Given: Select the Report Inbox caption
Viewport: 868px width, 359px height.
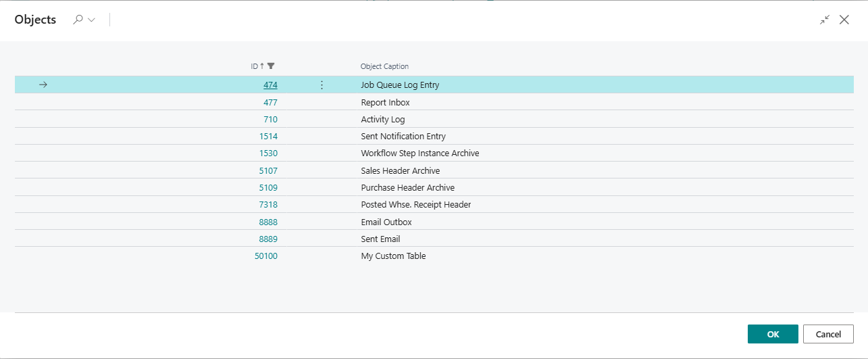Looking at the screenshot, I should [x=386, y=103].
